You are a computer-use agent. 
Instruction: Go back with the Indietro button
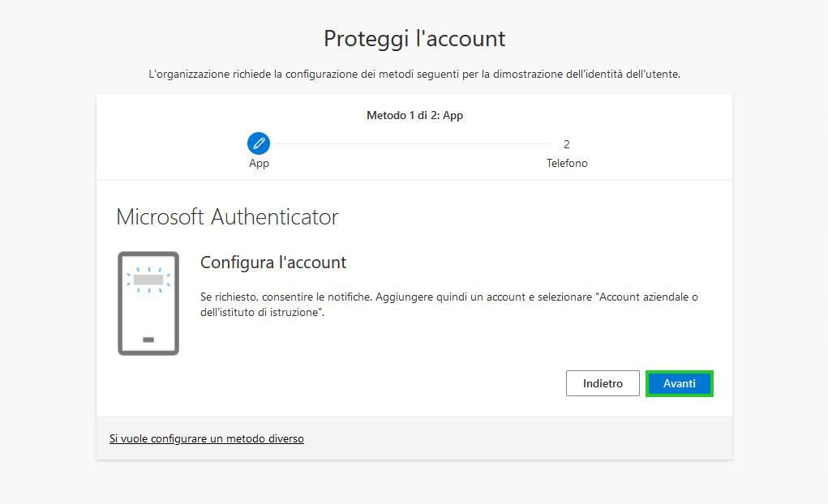[603, 383]
